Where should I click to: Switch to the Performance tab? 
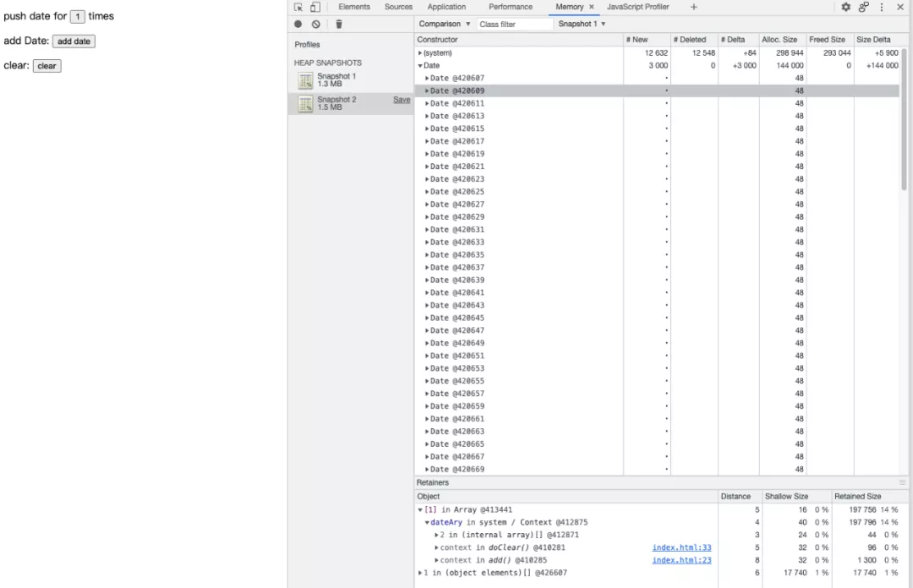click(x=511, y=7)
